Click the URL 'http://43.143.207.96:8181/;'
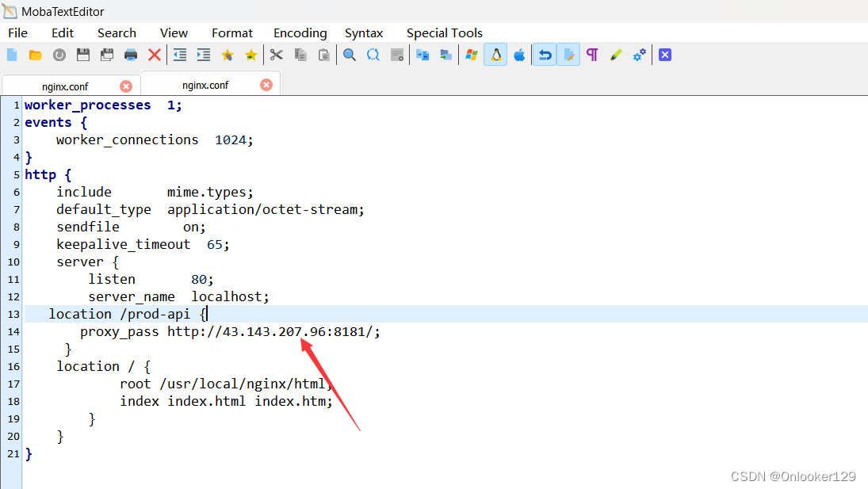 pos(274,331)
